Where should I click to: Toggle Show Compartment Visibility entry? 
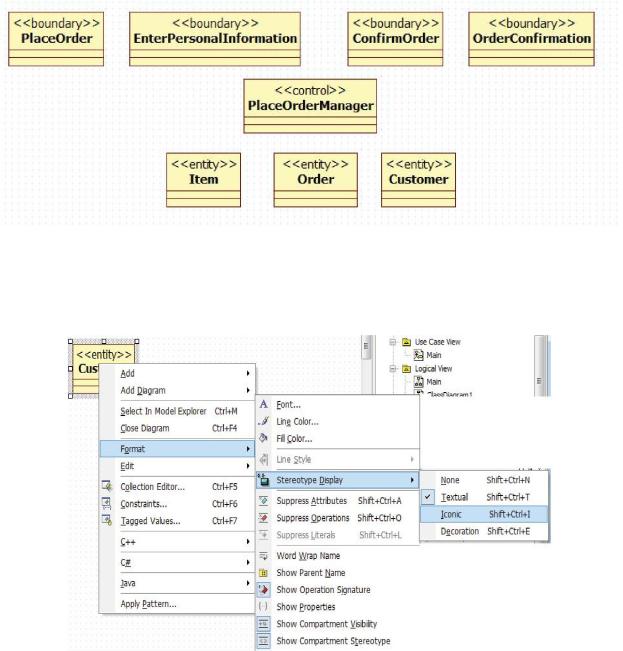[x=337, y=624]
